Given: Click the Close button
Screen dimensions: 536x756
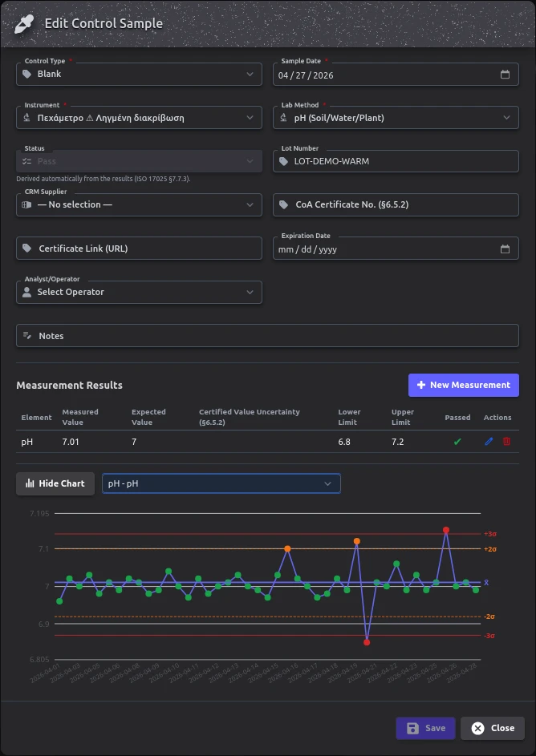Looking at the screenshot, I should [493, 728].
